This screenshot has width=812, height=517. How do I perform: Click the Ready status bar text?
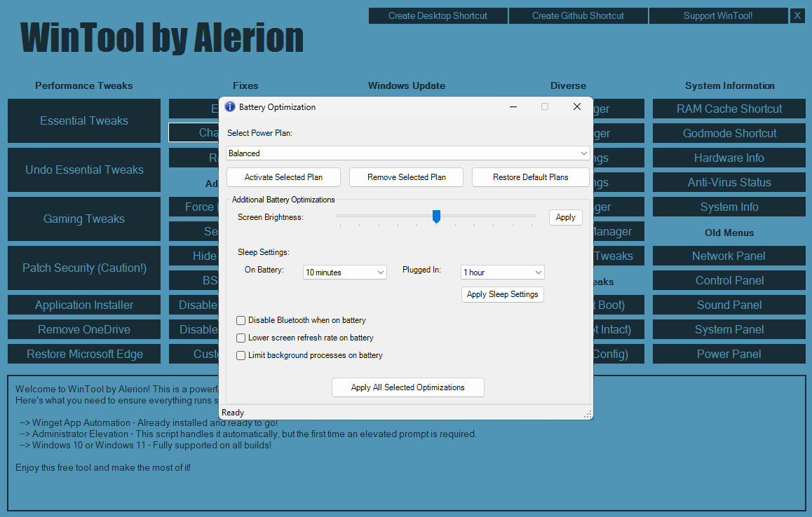click(x=233, y=413)
